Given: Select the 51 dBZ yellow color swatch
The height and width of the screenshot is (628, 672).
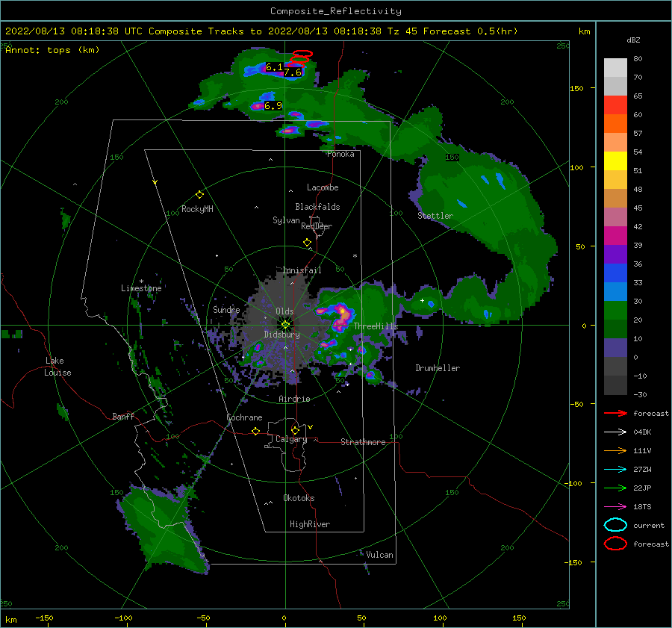Looking at the screenshot, I should coord(615,161).
